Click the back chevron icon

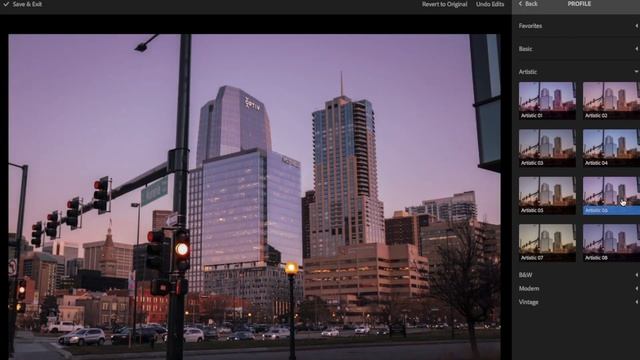[x=520, y=4]
